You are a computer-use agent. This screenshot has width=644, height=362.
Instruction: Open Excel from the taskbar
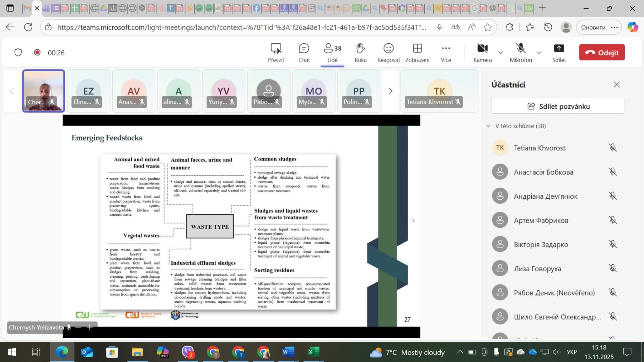(311, 352)
